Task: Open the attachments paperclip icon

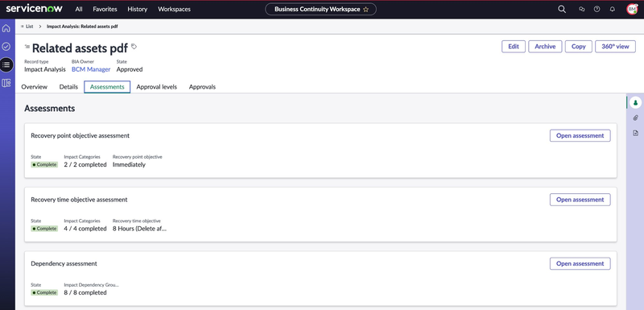Action: click(635, 118)
